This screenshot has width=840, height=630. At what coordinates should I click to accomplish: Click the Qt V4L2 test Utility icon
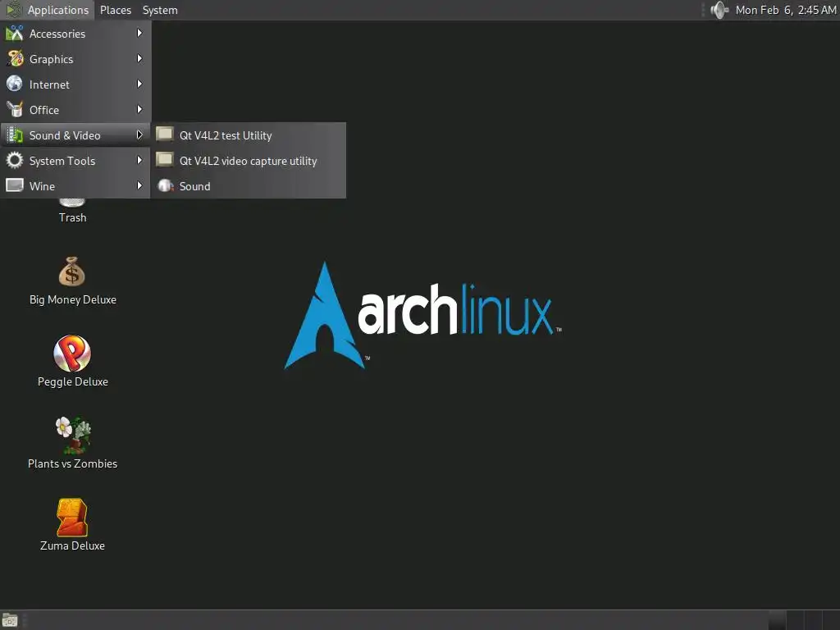[x=164, y=134]
